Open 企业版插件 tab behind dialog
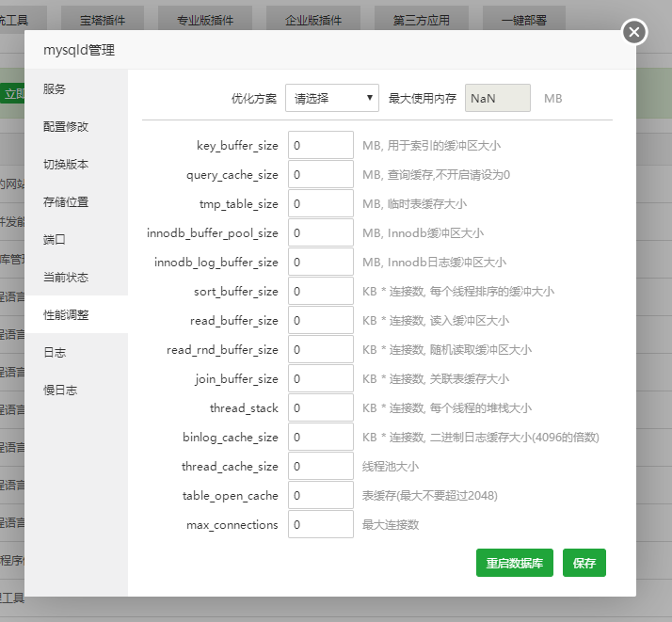Viewport: 672px width, 622px height. [x=313, y=20]
